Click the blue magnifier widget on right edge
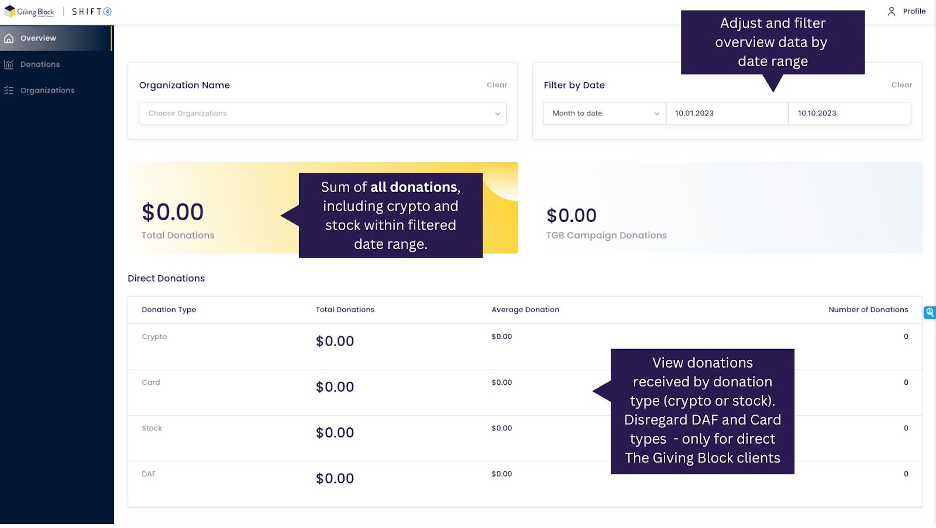 coord(930,312)
